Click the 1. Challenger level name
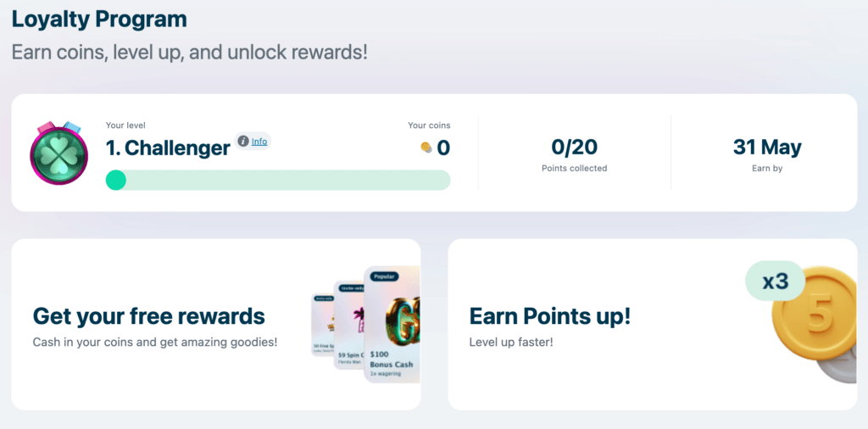868x429 pixels. pyautogui.click(x=168, y=148)
